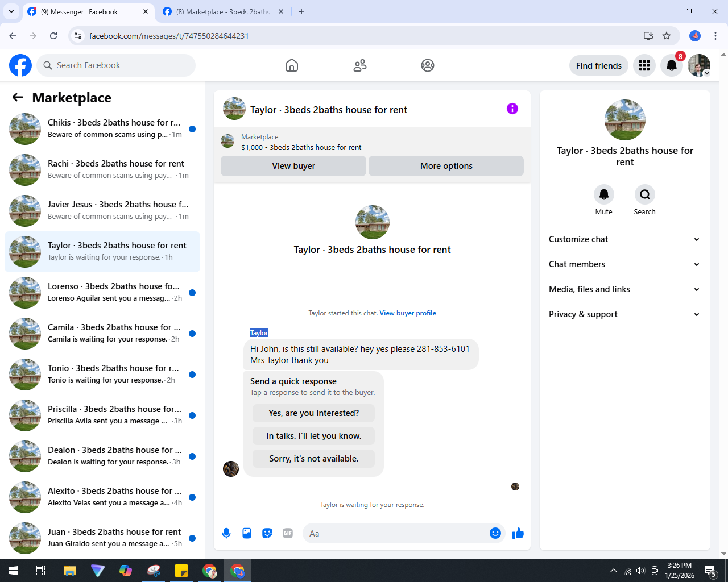Open the Groups icon in top navigation

[428, 65]
